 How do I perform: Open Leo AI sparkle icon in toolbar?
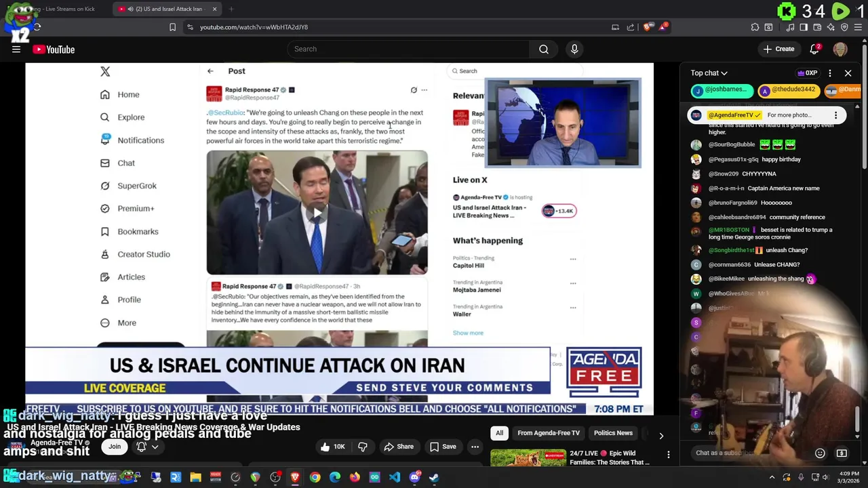831,27
